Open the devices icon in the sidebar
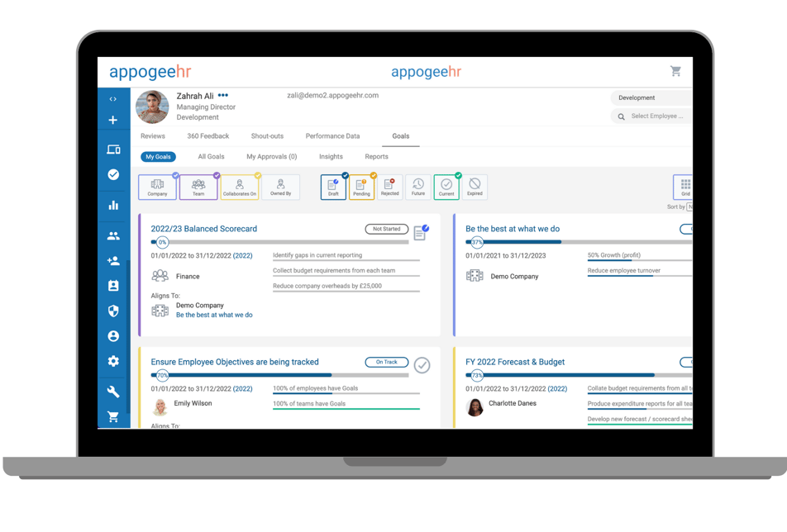787x532 pixels. click(113, 150)
